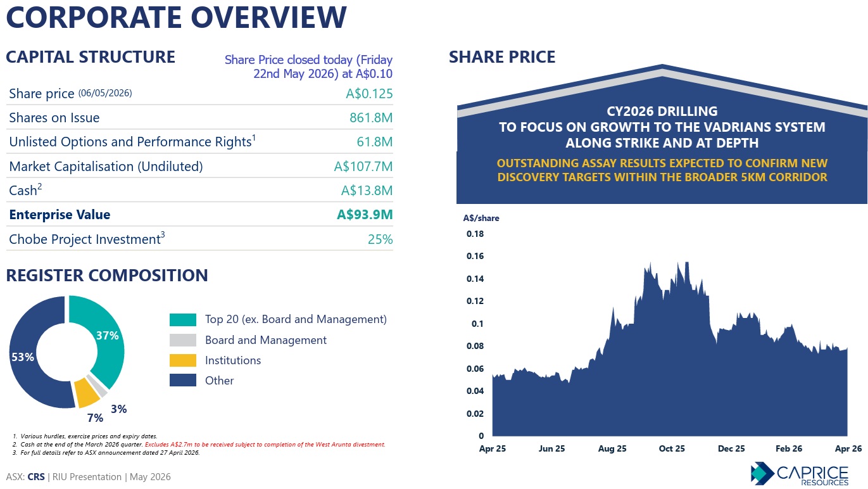Click the Aug 25 axis label

[612, 448]
